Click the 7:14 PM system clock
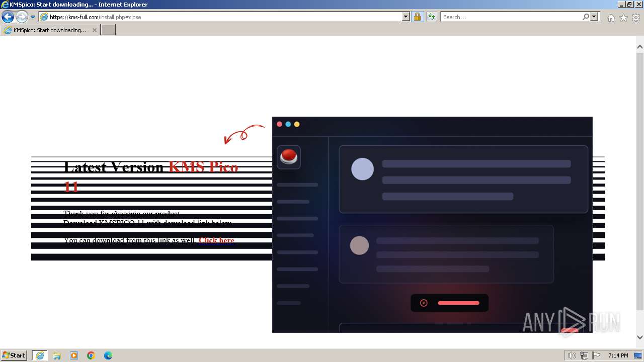The width and height of the screenshot is (644, 362). [x=618, y=355]
